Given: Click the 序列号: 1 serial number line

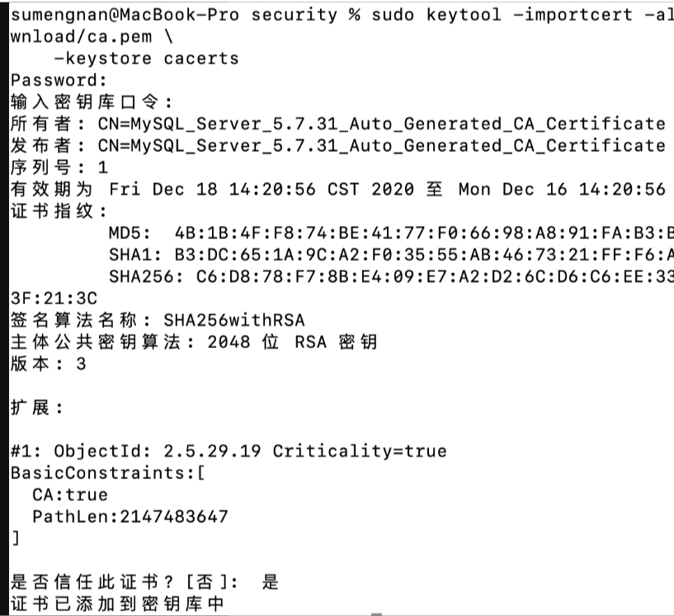Looking at the screenshot, I should click(59, 167).
